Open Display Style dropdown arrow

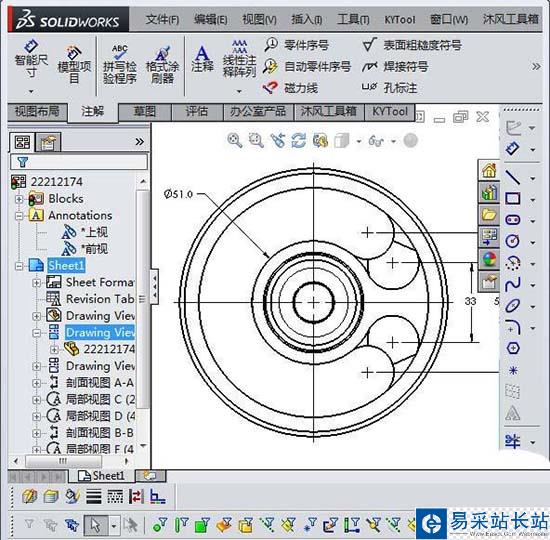click(x=359, y=141)
